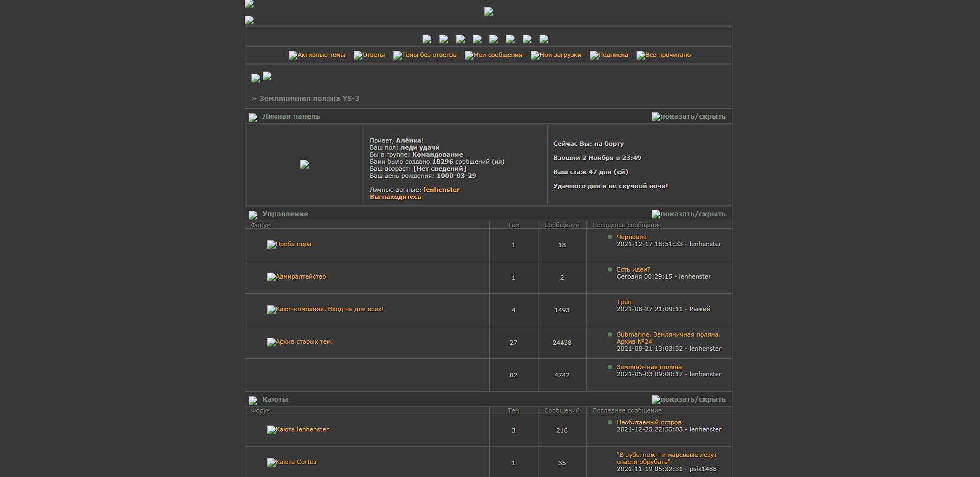980x477 pixels.
Task: Open last post titled Есть идеи?
Action: (633, 269)
